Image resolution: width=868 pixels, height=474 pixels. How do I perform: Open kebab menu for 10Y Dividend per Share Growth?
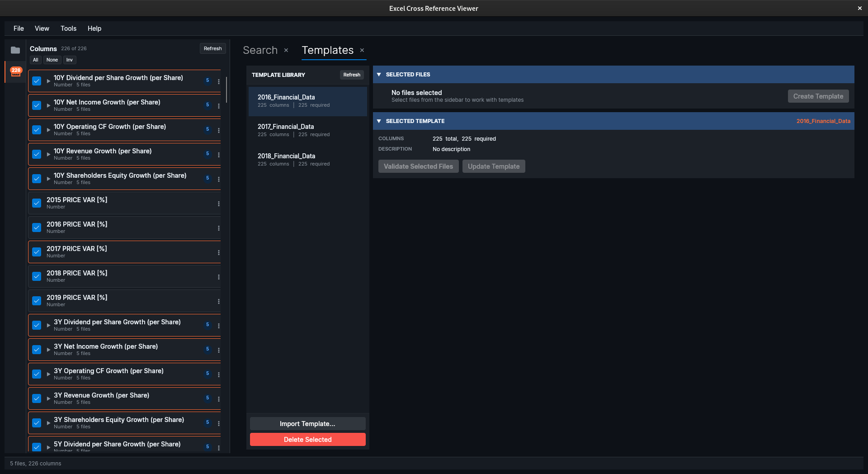click(x=219, y=81)
